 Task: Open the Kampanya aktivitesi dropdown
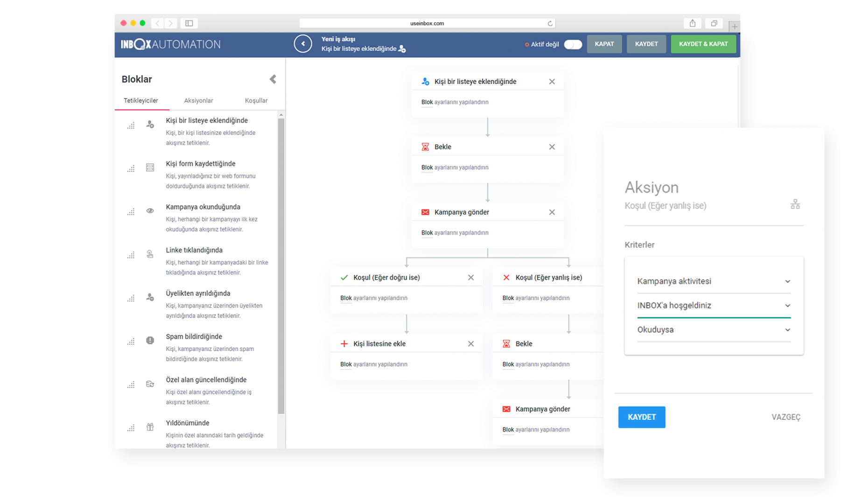[x=713, y=281]
